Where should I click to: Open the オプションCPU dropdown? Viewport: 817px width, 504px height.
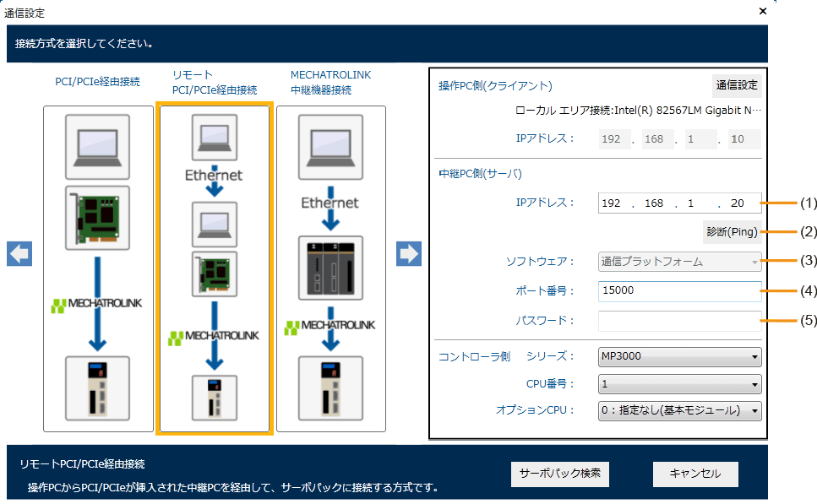click(x=679, y=411)
